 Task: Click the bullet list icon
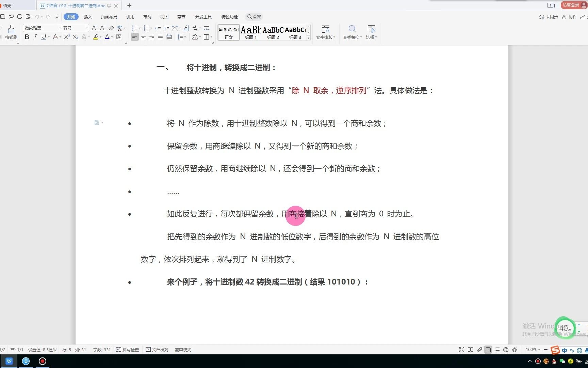(135, 28)
